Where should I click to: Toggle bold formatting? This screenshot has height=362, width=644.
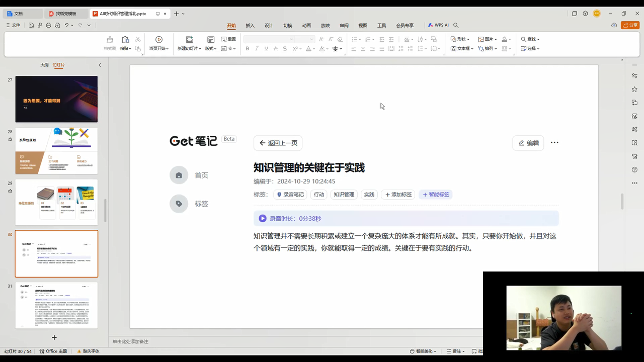pyautogui.click(x=248, y=49)
